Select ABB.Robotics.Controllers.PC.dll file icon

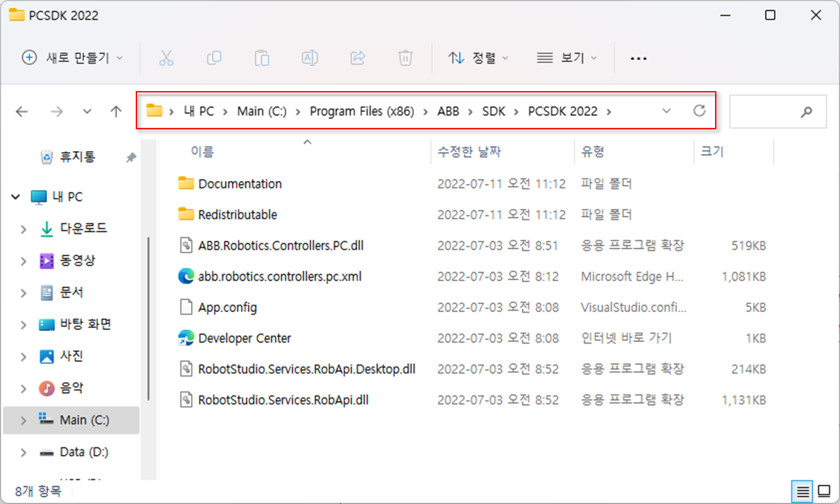coord(186,245)
